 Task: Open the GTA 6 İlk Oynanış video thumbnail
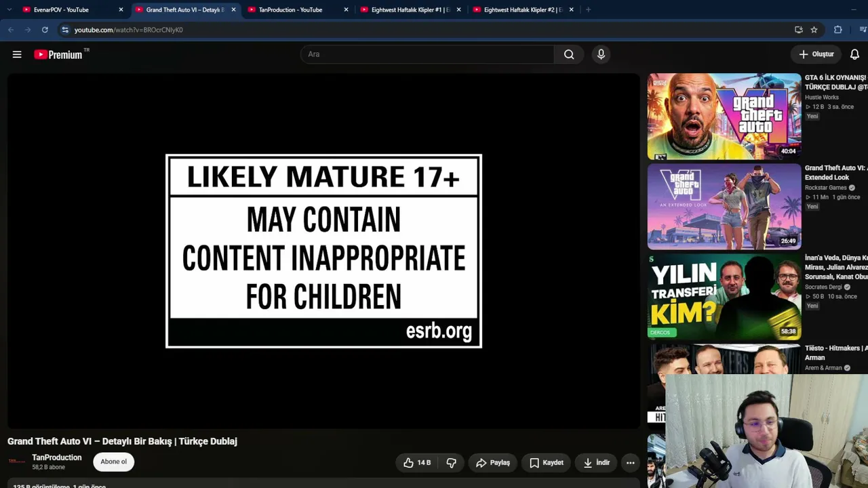click(x=724, y=117)
